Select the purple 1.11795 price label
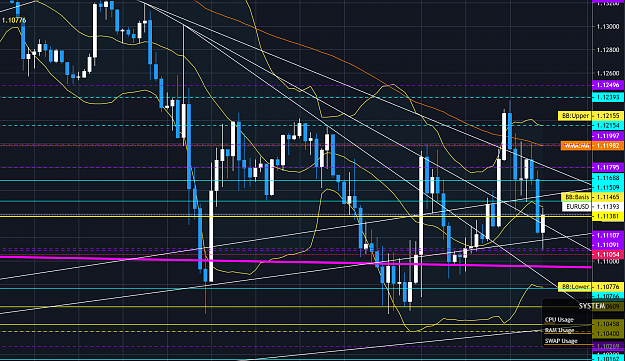The height and width of the screenshot is (361, 625). pyautogui.click(x=608, y=167)
